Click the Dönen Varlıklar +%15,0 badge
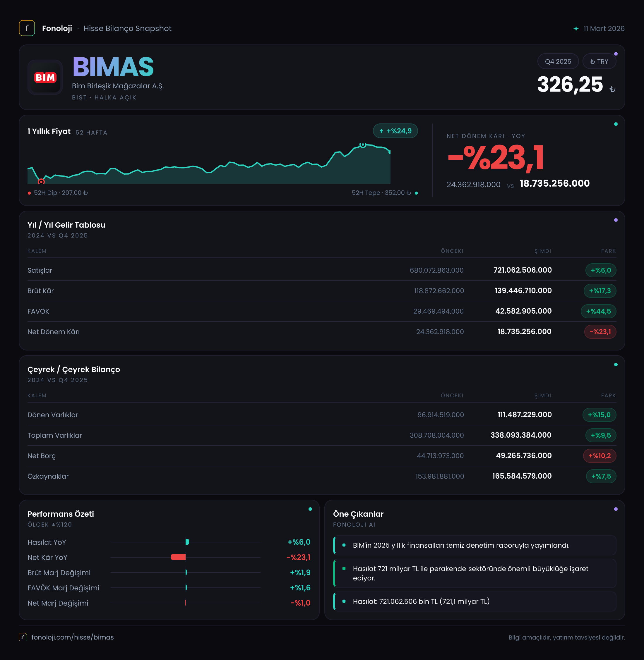The height and width of the screenshot is (660, 644). click(x=599, y=415)
